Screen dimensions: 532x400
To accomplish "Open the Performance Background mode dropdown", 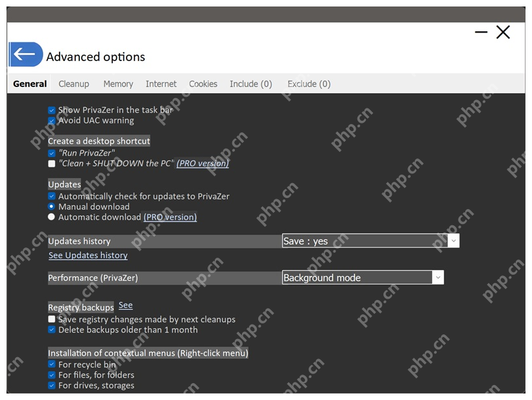I will [363, 277].
